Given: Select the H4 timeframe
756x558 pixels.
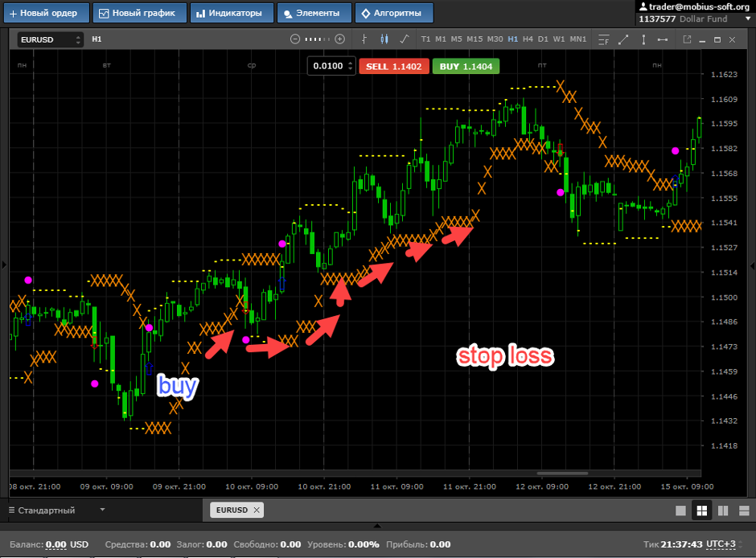Looking at the screenshot, I should click(528, 39).
